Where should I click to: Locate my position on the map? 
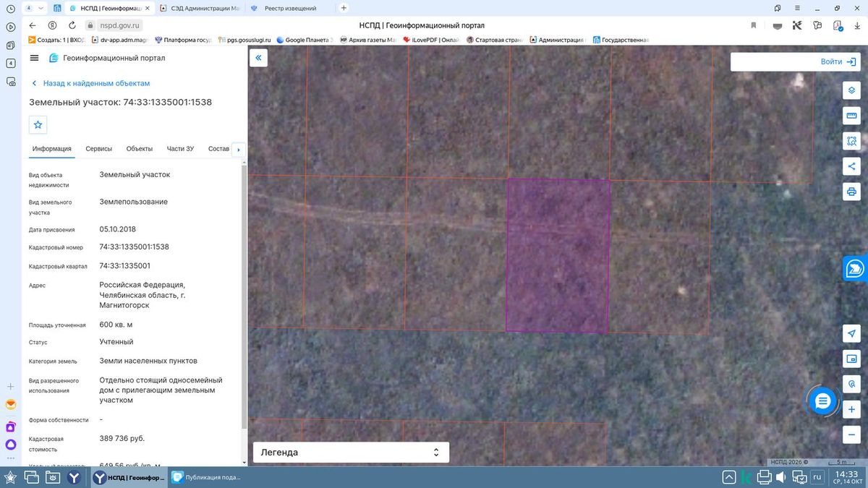pos(851,333)
